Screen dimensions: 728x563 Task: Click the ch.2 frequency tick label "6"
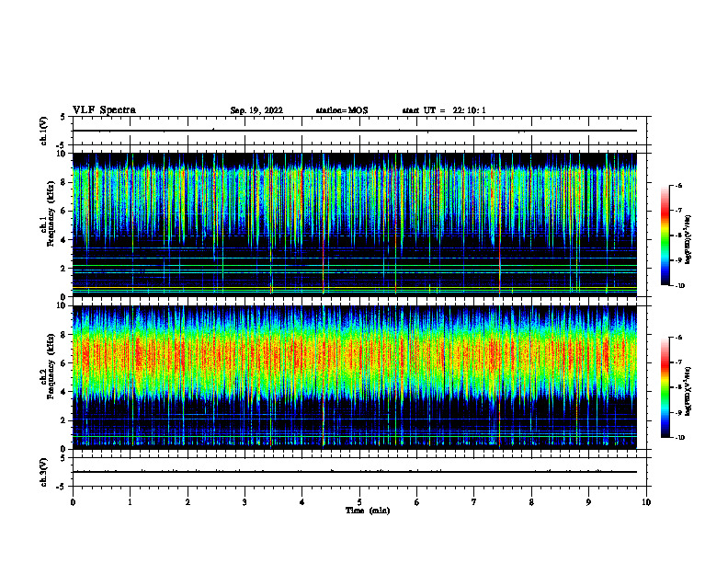(x=63, y=363)
